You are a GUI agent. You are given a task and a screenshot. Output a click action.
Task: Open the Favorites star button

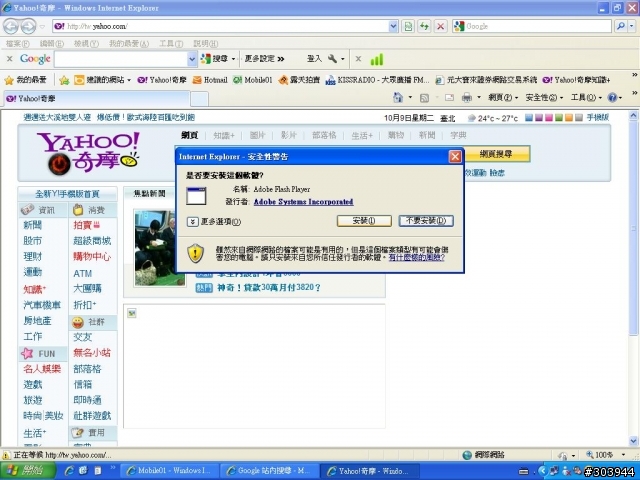pyautogui.click(x=26, y=80)
